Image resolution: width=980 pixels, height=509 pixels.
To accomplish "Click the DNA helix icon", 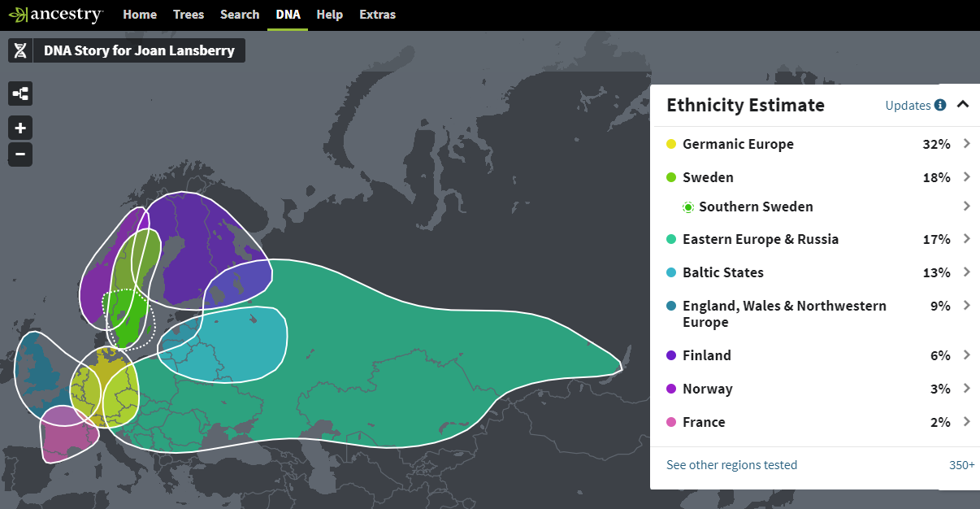I will pos(20,50).
